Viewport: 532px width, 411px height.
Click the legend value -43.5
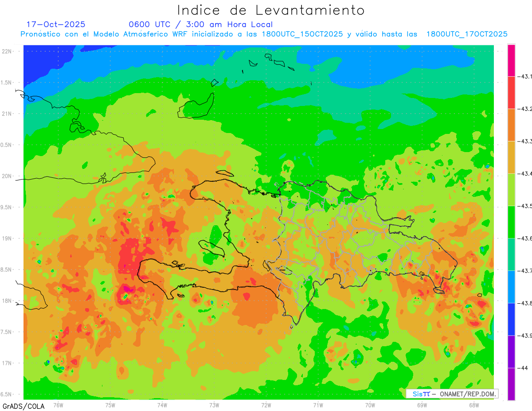[524, 206]
